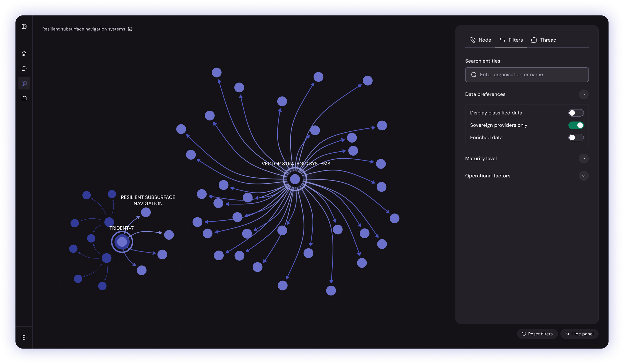Expand the Maturity level section
The image size is (624, 364).
583,159
